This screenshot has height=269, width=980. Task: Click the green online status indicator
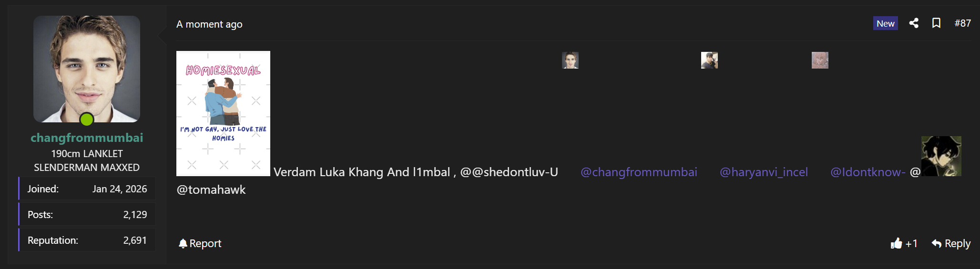click(x=87, y=120)
